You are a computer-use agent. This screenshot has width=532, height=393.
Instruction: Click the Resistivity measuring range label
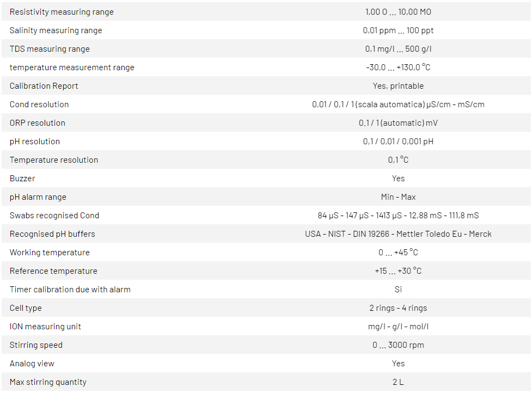[x=62, y=12]
